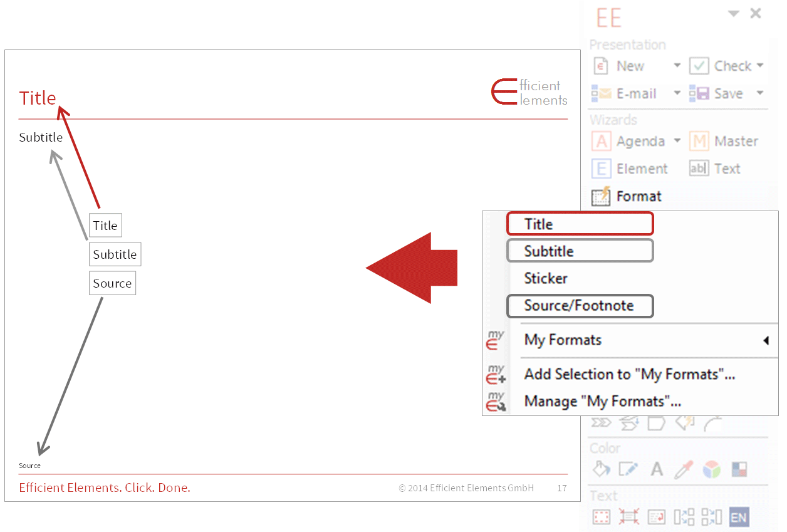
Task: Click the fill color bucket icon
Action: pos(600,469)
